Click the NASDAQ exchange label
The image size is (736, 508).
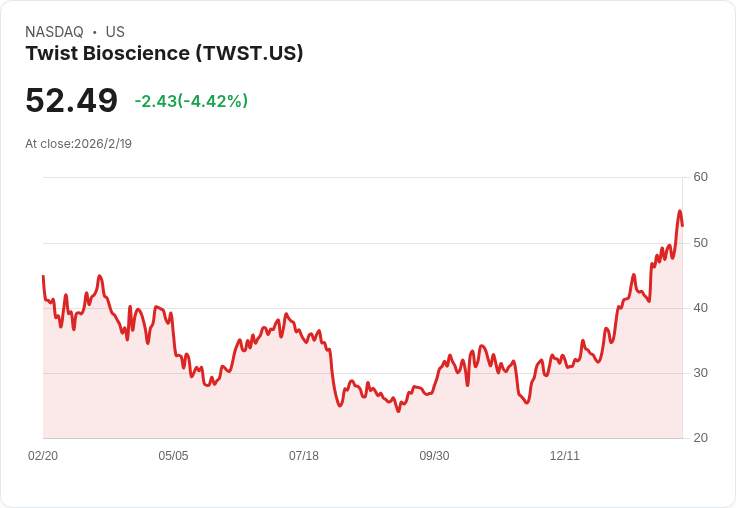(54, 32)
